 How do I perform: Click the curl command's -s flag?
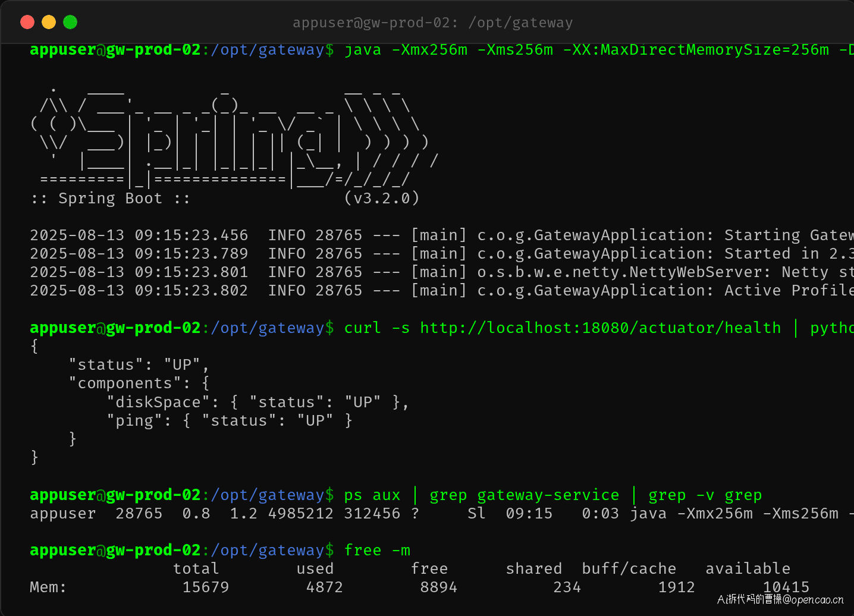pos(401,328)
